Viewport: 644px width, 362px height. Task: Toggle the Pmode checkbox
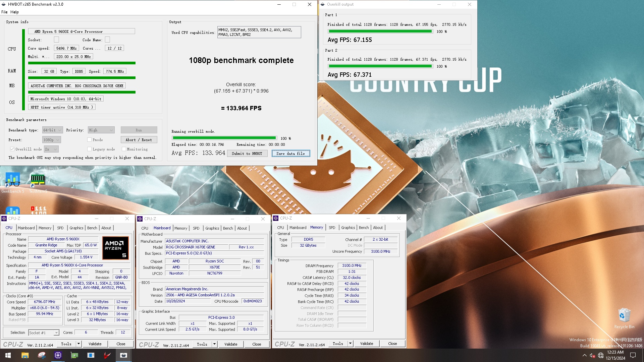point(89,140)
